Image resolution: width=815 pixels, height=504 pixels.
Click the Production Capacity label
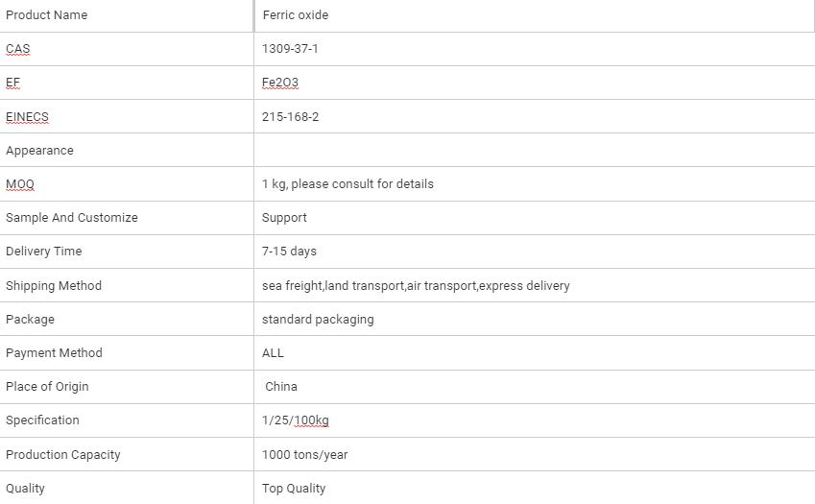pos(63,454)
